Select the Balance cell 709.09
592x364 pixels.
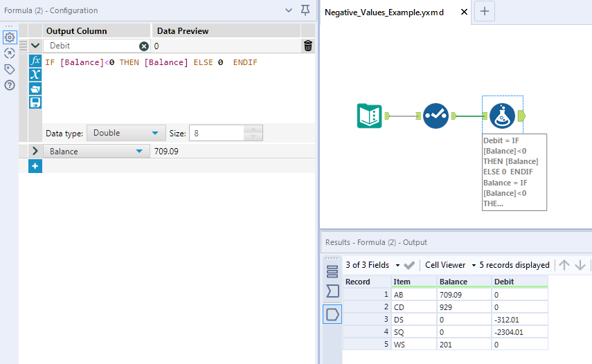point(464,295)
